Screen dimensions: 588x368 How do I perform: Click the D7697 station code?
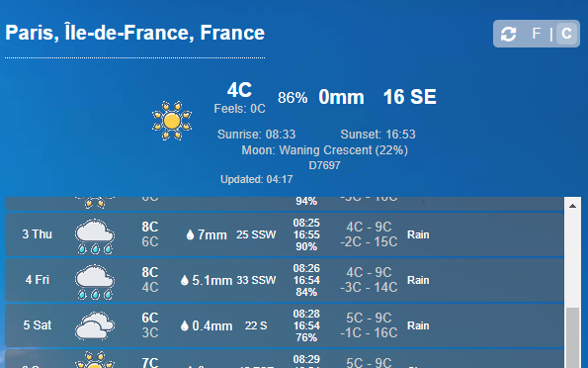pyautogui.click(x=324, y=165)
